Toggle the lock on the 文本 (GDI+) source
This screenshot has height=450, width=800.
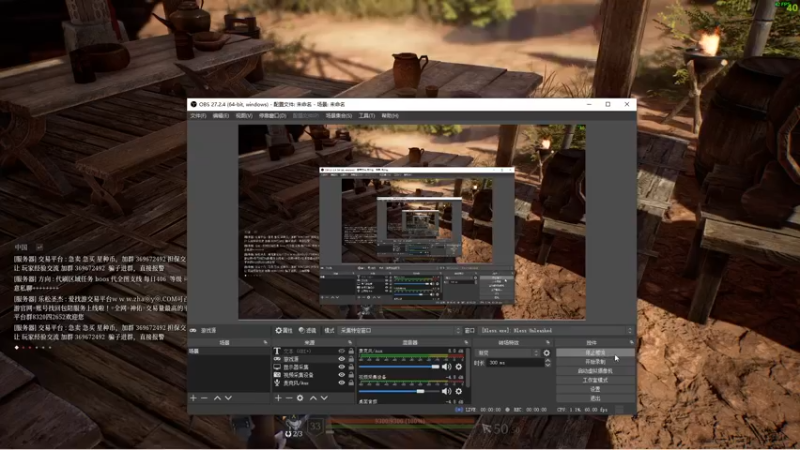[x=351, y=351]
